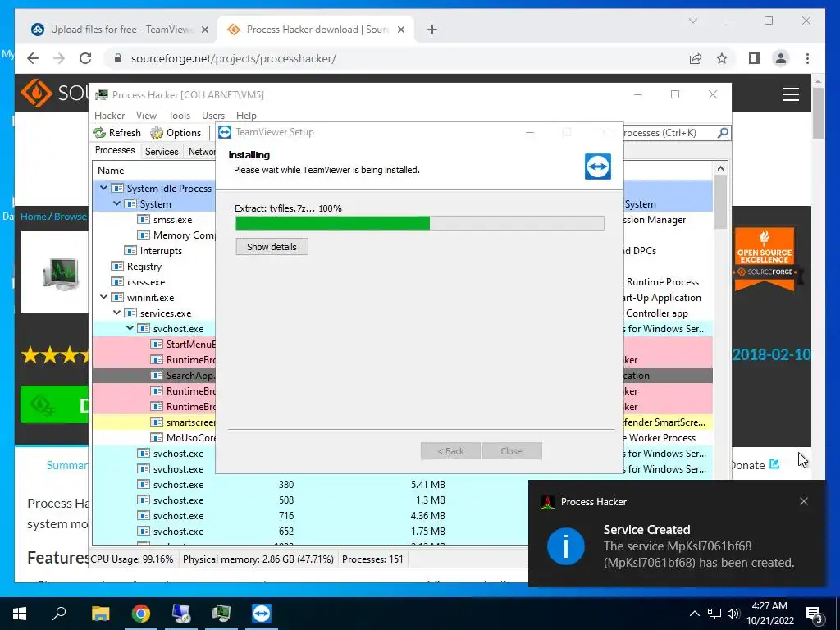Select svchost.exe row with PID 716
The width and height of the screenshot is (840, 630).
pos(309,515)
